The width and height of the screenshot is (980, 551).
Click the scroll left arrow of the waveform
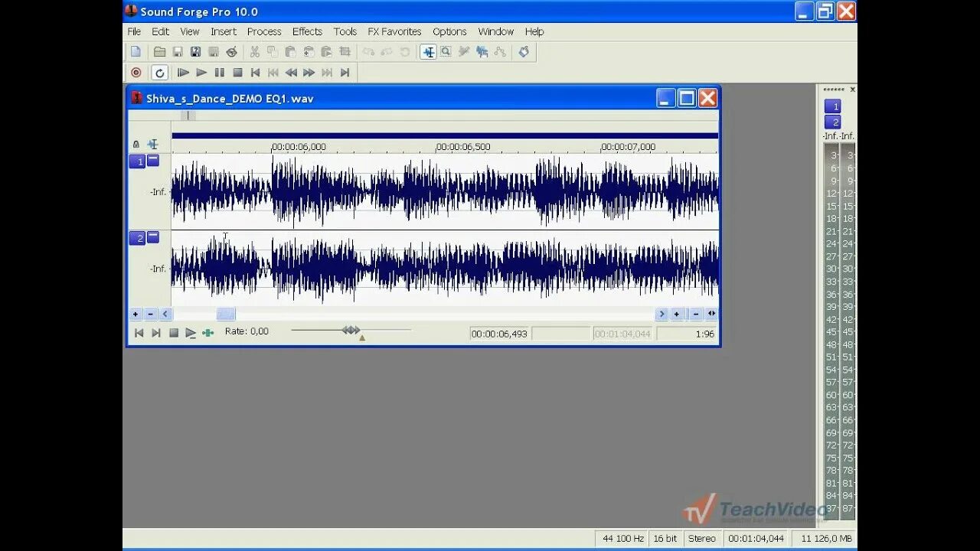(x=165, y=314)
